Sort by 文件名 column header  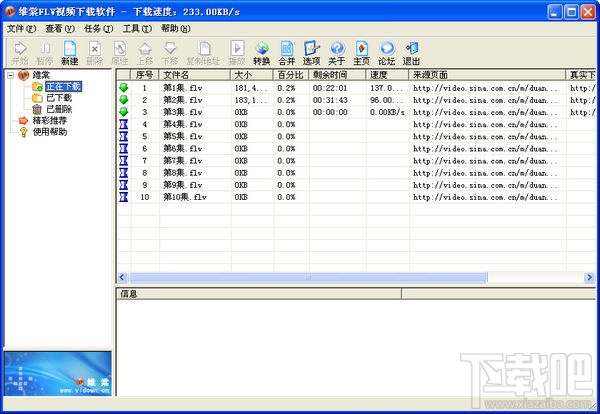point(194,75)
